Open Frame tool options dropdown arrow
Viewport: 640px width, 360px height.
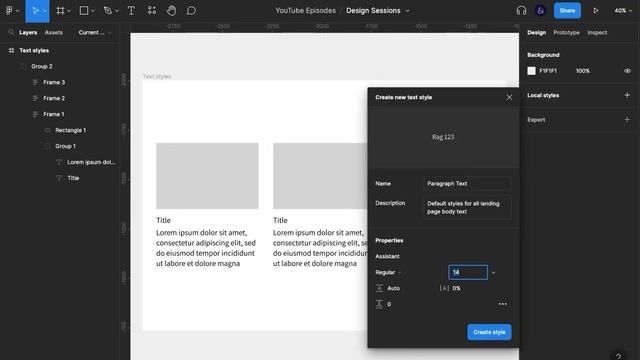click(x=69, y=11)
